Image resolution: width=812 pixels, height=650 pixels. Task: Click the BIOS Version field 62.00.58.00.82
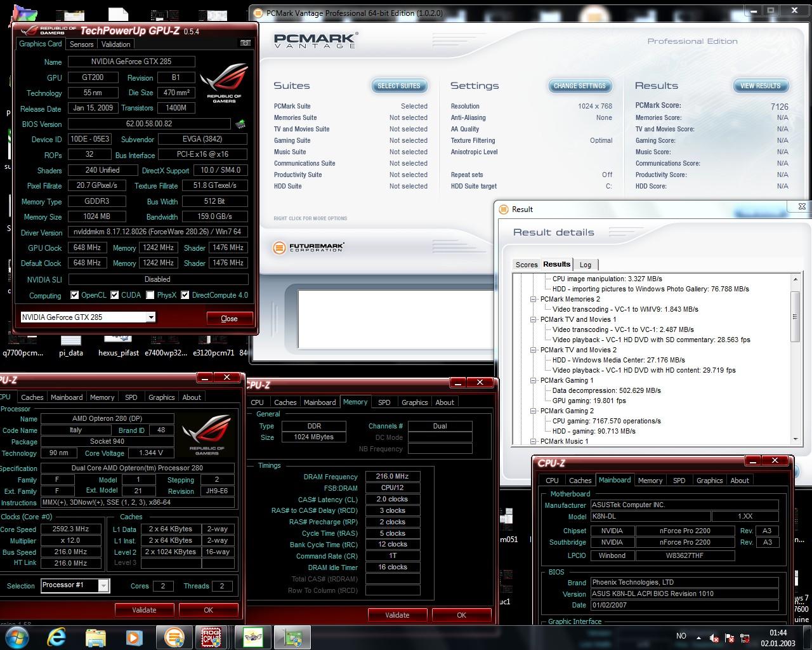149,124
